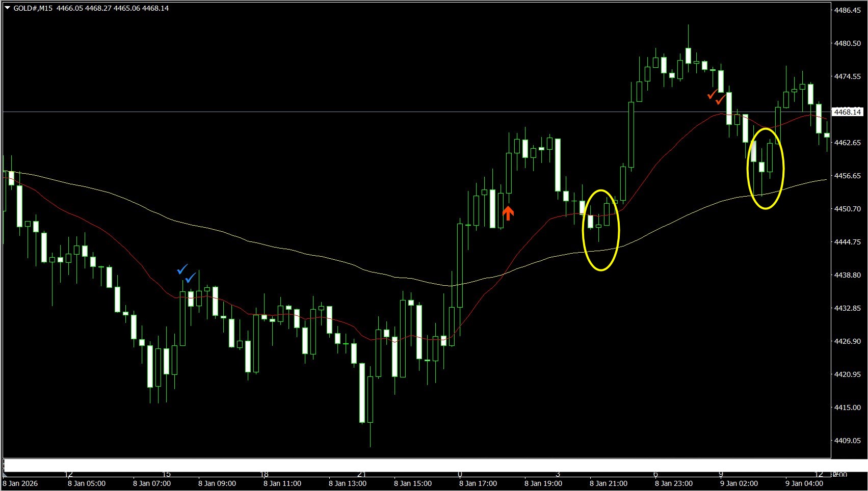
Task: Click the 8 Jan 2026 date label
Action: 20,483
